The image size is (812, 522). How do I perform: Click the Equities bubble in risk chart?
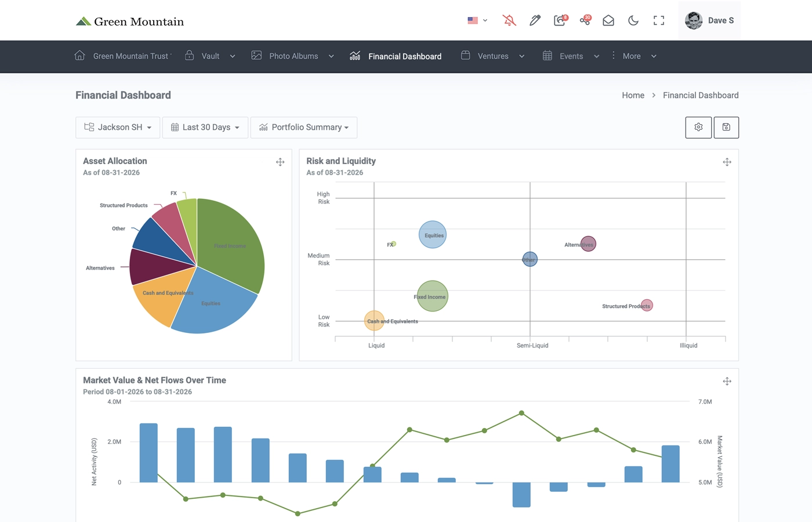click(x=433, y=235)
